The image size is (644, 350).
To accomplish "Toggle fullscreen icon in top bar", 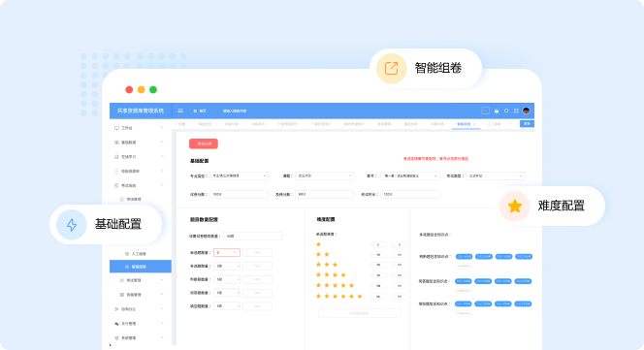I will click(516, 111).
